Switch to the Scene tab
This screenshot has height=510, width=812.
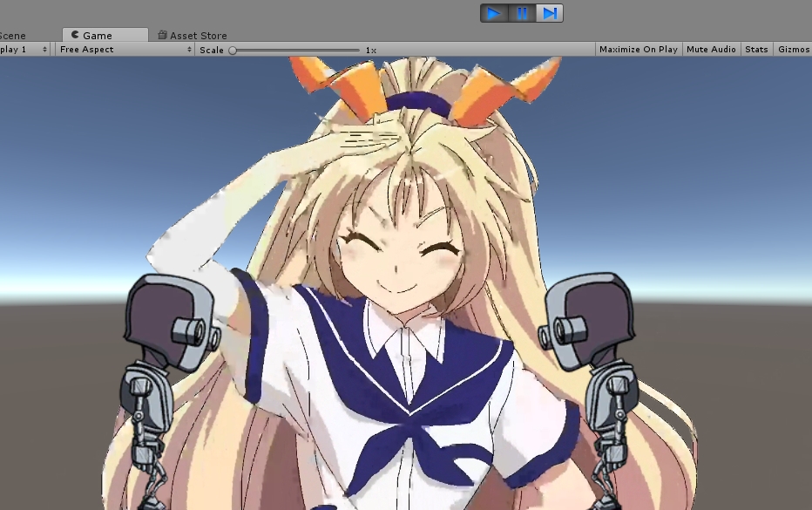coord(13,35)
